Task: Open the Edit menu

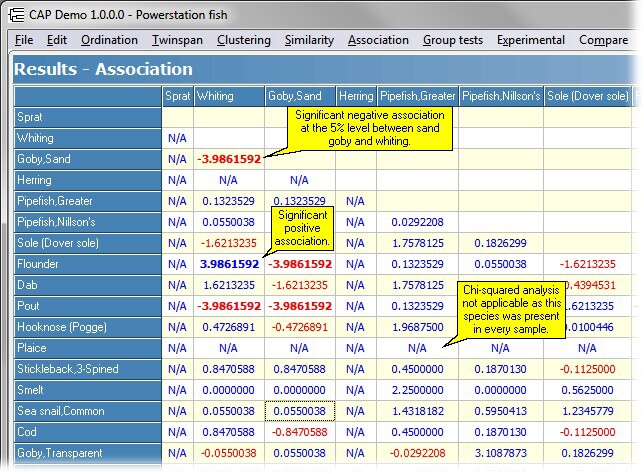Action: pyautogui.click(x=57, y=40)
